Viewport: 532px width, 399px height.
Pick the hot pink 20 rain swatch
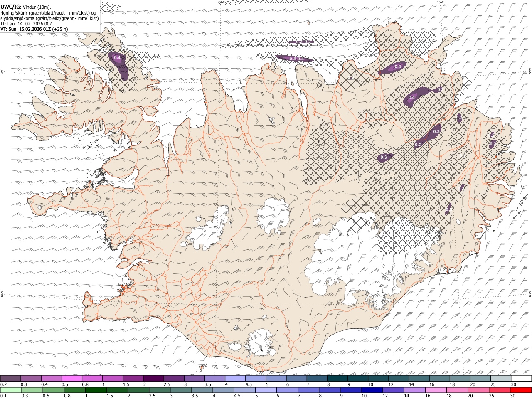click(478, 390)
